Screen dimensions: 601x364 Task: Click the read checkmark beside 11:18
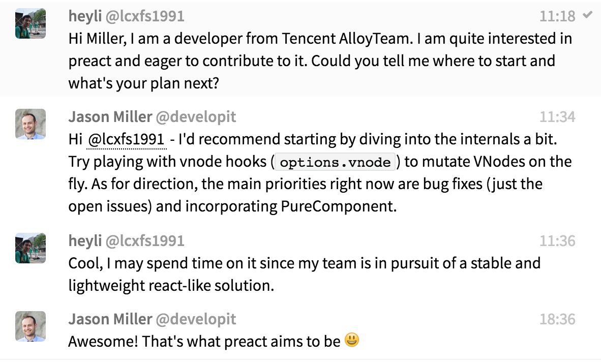tap(588, 15)
